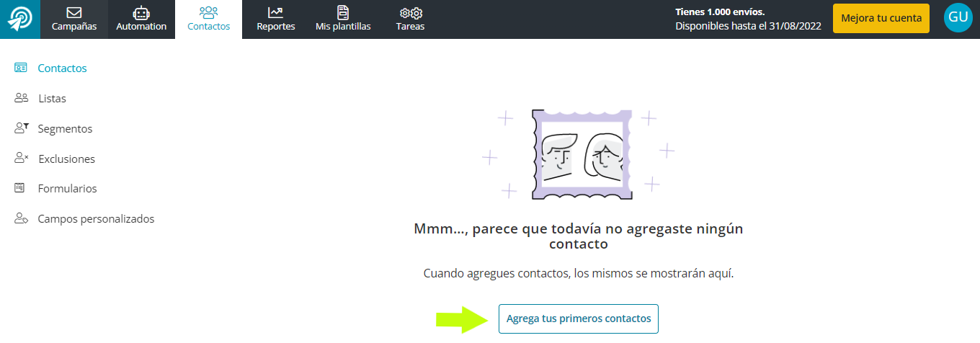
Task: Click the Segmentos filter icon in sidebar
Action: click(x=21, y=128)
